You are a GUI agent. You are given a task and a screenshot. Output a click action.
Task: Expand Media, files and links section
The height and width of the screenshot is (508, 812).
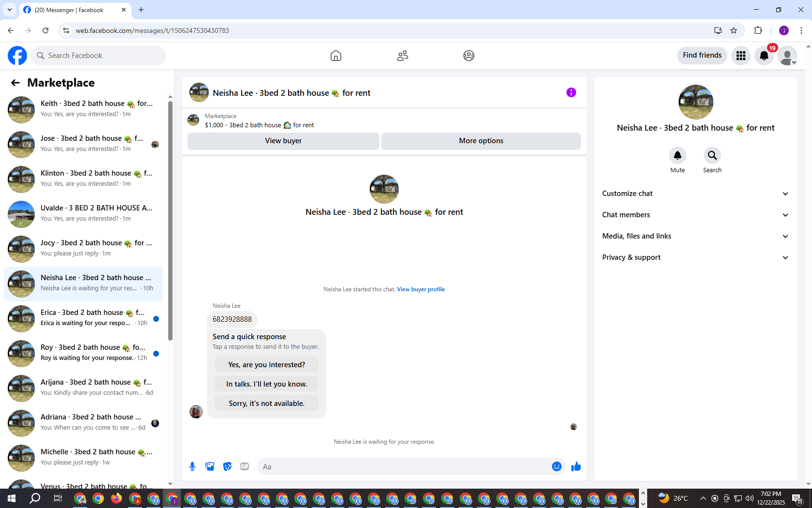(x=696, y=236)
